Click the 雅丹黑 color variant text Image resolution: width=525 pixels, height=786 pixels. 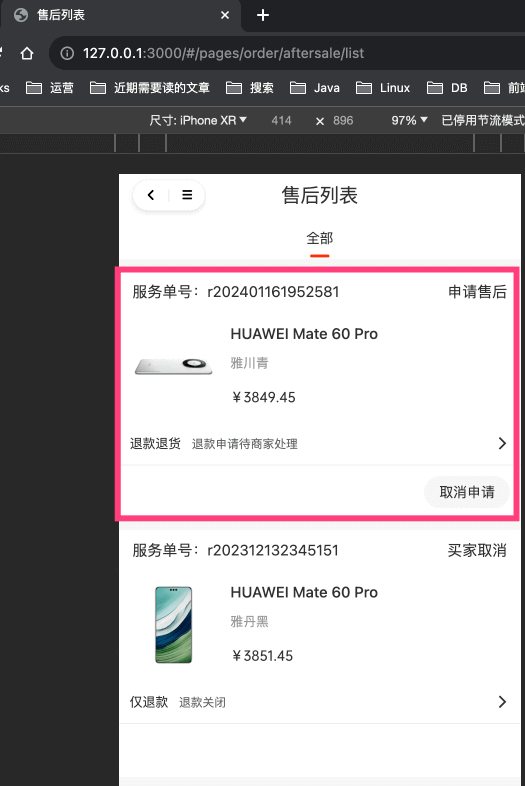249,622
